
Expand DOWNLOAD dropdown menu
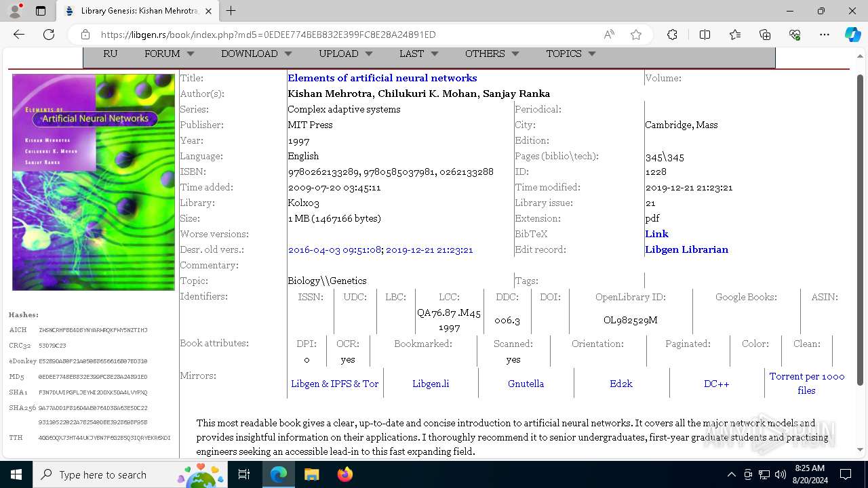[256, 54]
